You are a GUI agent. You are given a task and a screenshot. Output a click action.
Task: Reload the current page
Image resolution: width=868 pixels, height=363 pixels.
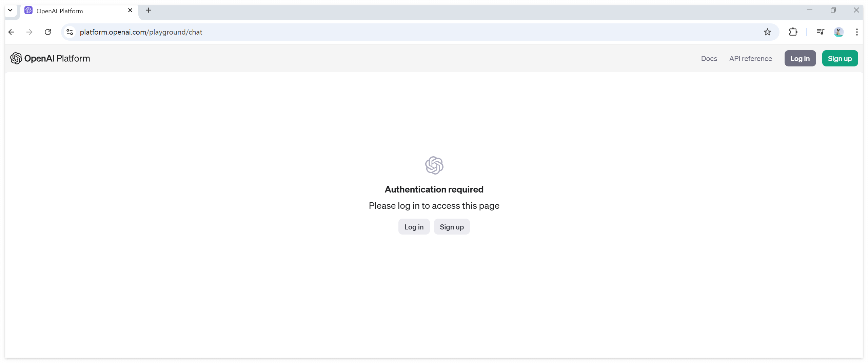coord(48,32)
